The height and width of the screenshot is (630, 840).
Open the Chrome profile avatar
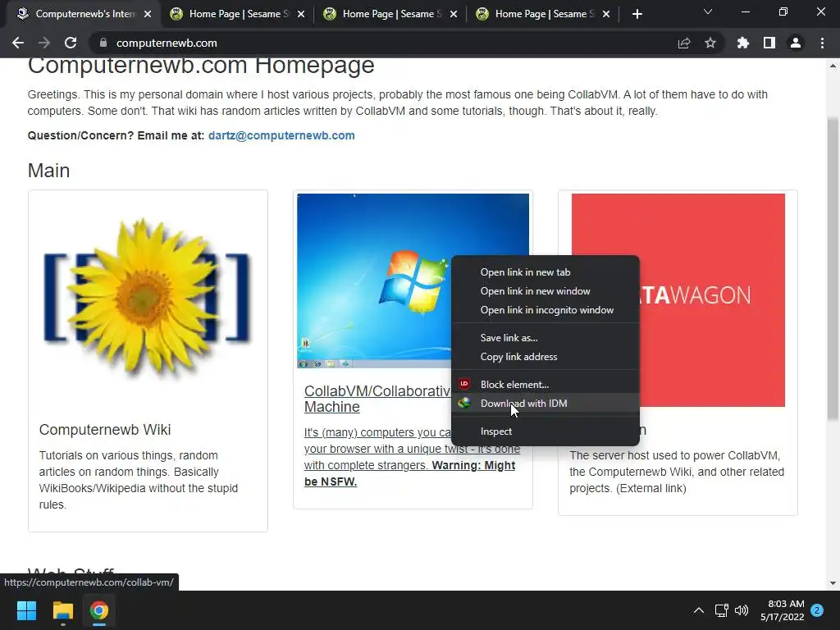tap(796, 43)
